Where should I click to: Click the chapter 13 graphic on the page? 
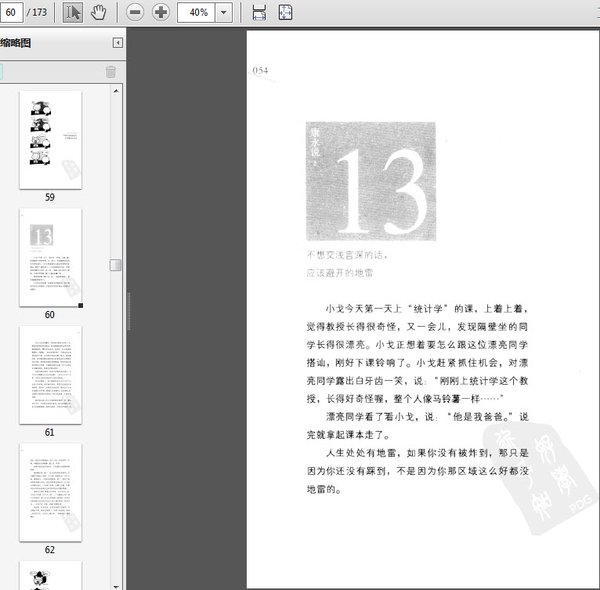pyautogui.click(x=371, y=181)
